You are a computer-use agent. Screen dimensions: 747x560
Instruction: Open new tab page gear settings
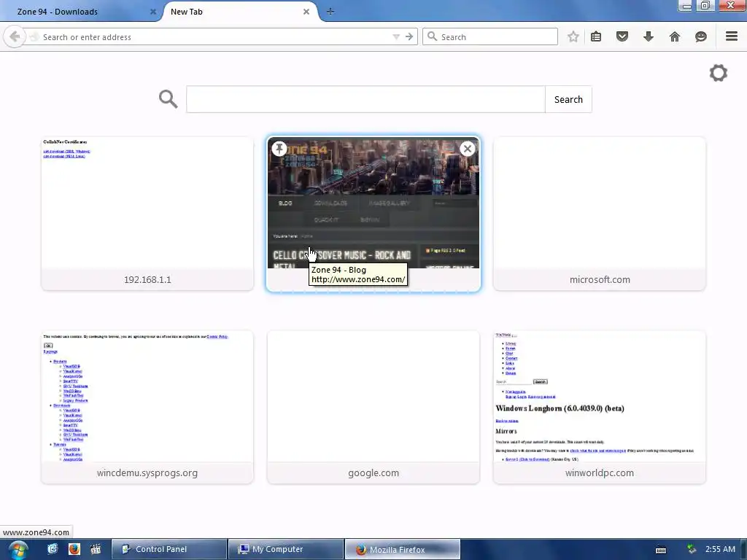coord(719,73)
